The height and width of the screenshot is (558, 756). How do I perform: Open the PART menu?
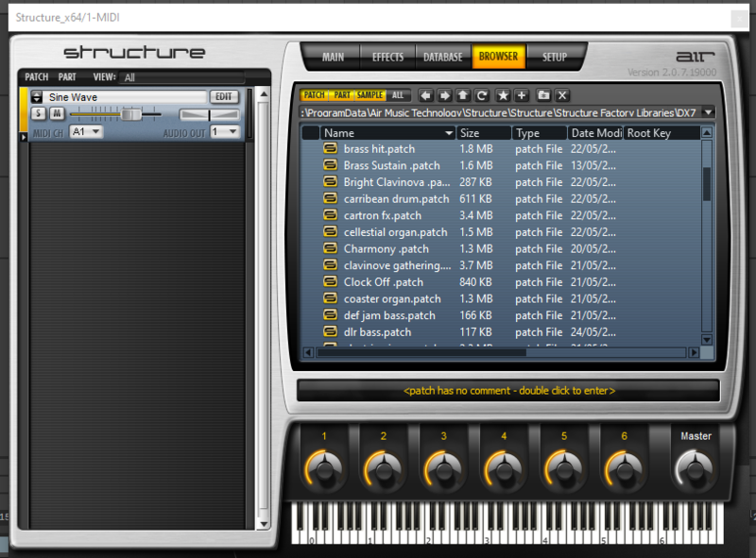point(67,77)
